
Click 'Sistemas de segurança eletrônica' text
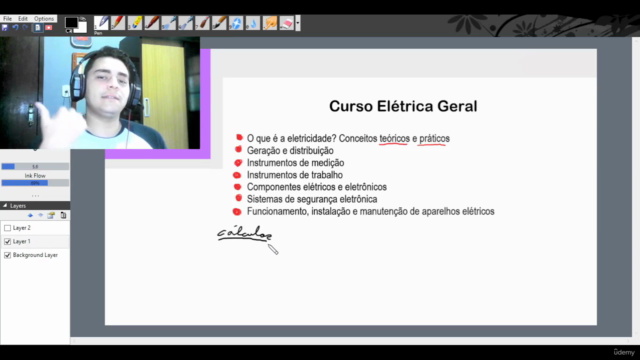coord(312,199)
